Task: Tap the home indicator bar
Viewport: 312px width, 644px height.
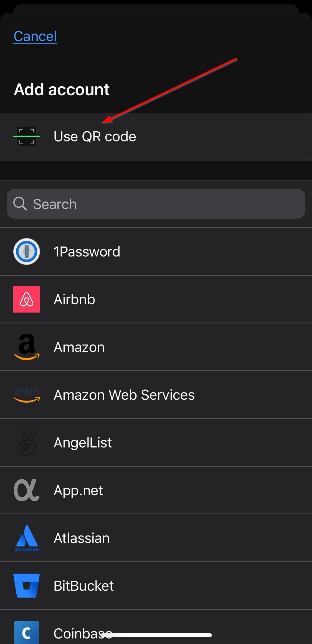Action: 156,635
